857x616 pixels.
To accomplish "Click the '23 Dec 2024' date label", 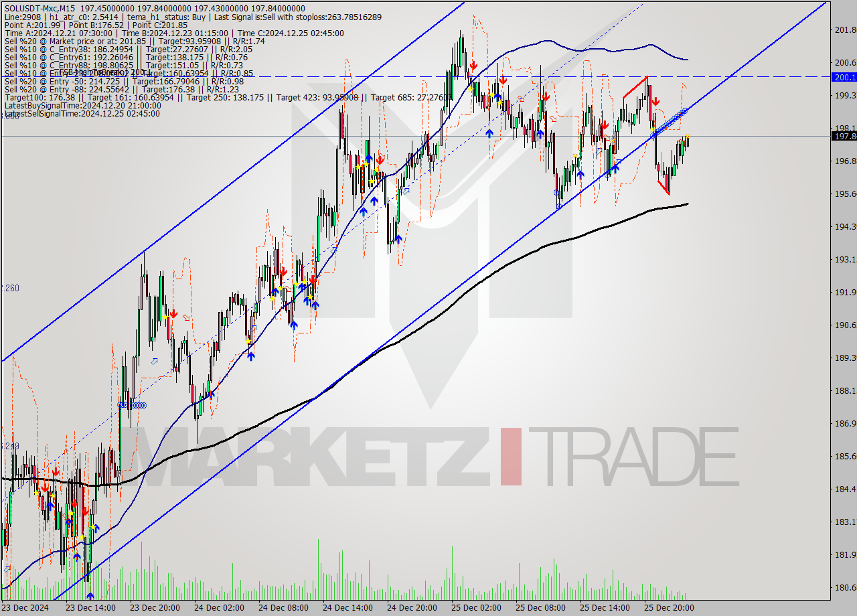I will point(25,608).
